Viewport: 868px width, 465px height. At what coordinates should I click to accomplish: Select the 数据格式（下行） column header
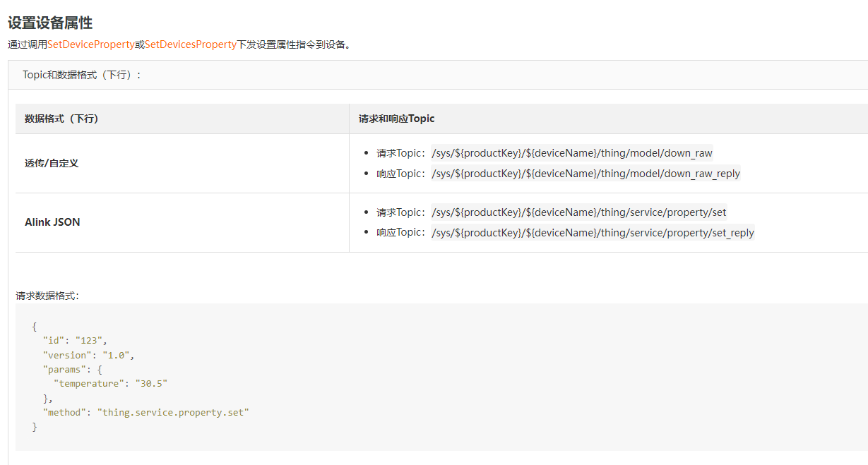[61, 119]
